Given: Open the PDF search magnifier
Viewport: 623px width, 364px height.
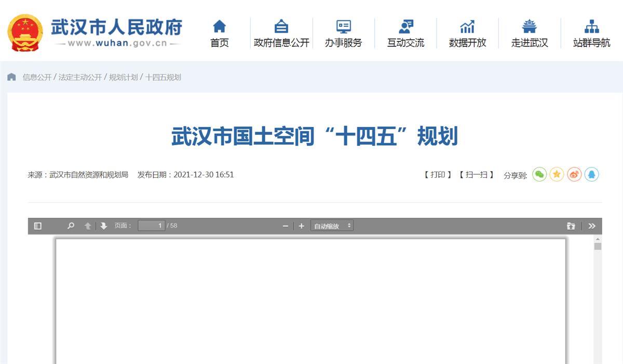Looking at the screenshot, I should (71, 226).
